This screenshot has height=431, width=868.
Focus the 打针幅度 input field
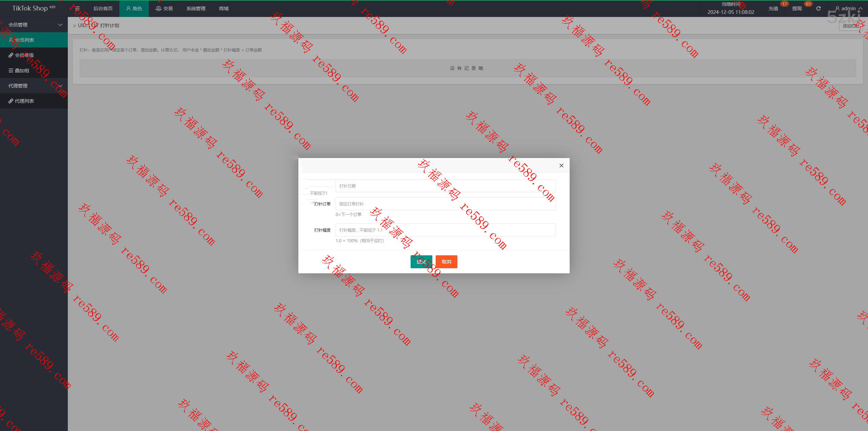[x=446, y=230]
